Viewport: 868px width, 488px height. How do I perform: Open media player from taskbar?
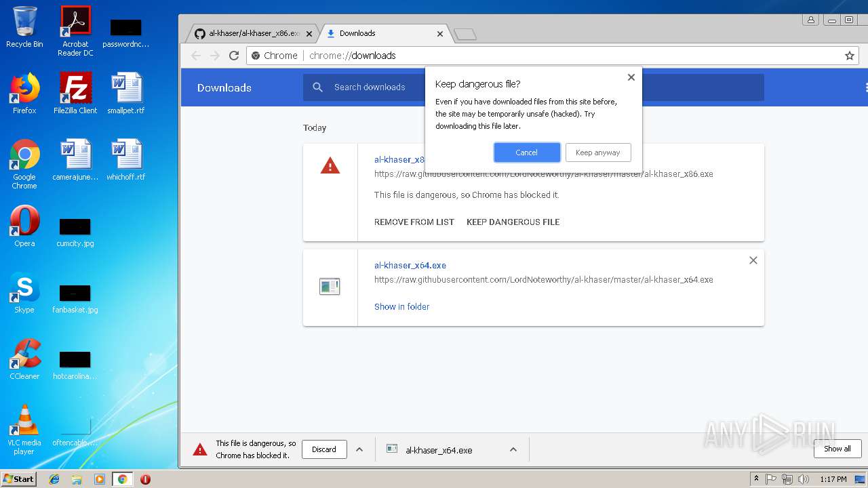click(x=100, y=479)
